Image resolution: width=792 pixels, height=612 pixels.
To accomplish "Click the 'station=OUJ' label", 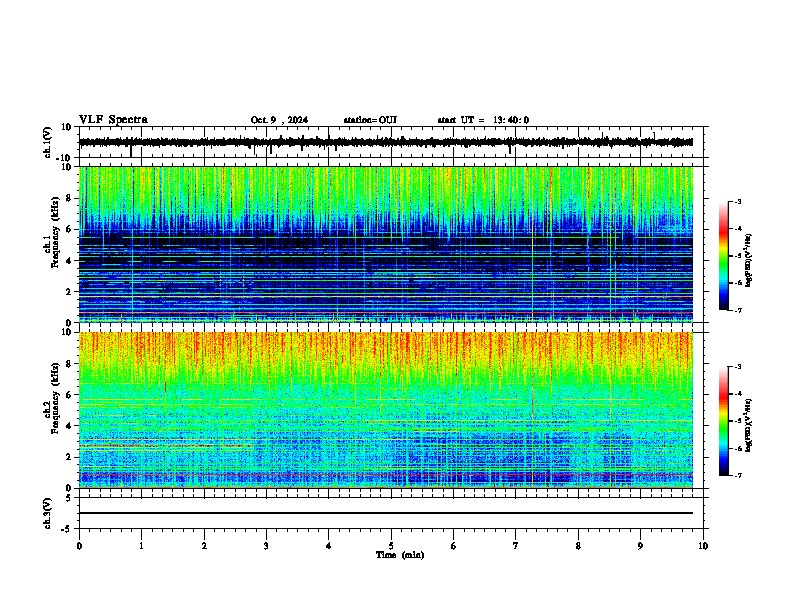I will 370,120.
